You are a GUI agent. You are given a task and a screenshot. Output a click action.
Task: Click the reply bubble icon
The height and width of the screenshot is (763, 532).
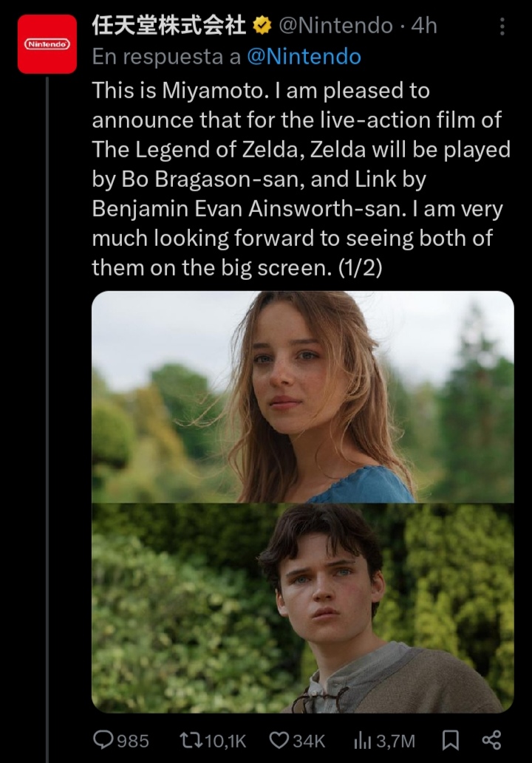103,739
